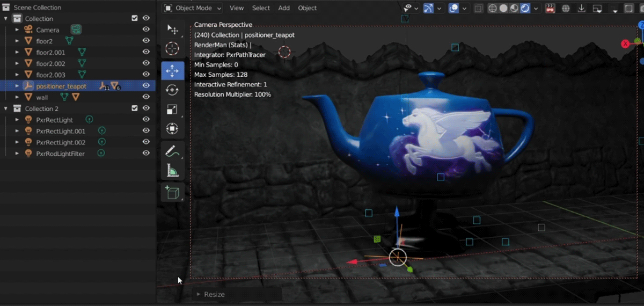Open viewport shading options dropdown arrow

click(x=536, y=8)
